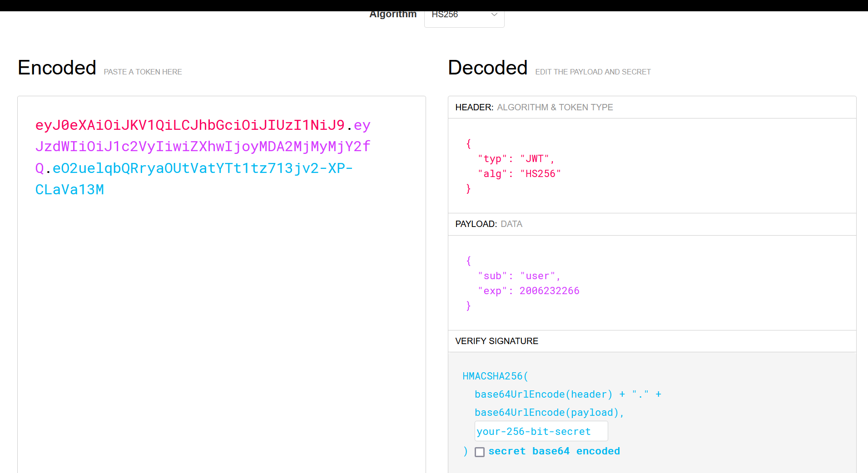Click the EDIT THE PAYLOAD AND SECRET hint
The width and height of the screenshot is (868, 473).
coord(593,72)
